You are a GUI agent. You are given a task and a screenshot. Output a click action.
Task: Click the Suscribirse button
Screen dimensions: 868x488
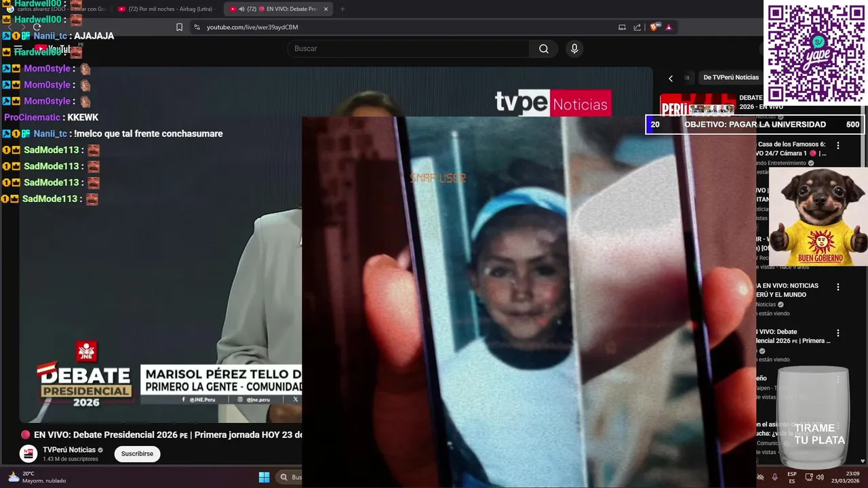coord(137,453)
